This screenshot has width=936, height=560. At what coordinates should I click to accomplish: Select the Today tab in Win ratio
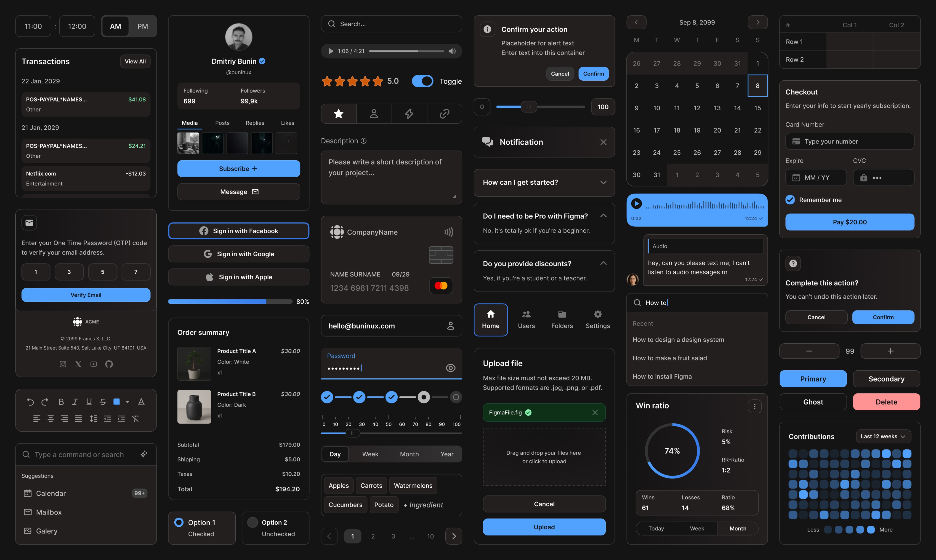pyautogui.click(x=656, y=529)
